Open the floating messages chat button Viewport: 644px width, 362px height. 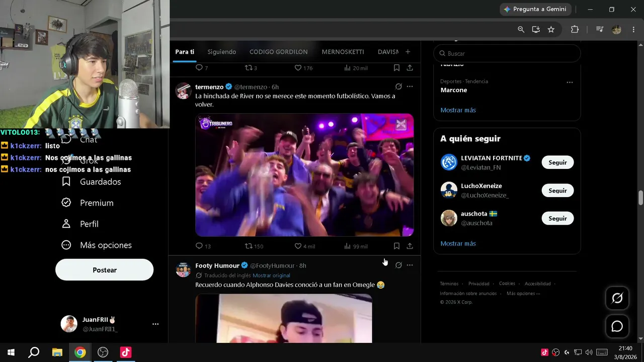[x=617, y=326]
